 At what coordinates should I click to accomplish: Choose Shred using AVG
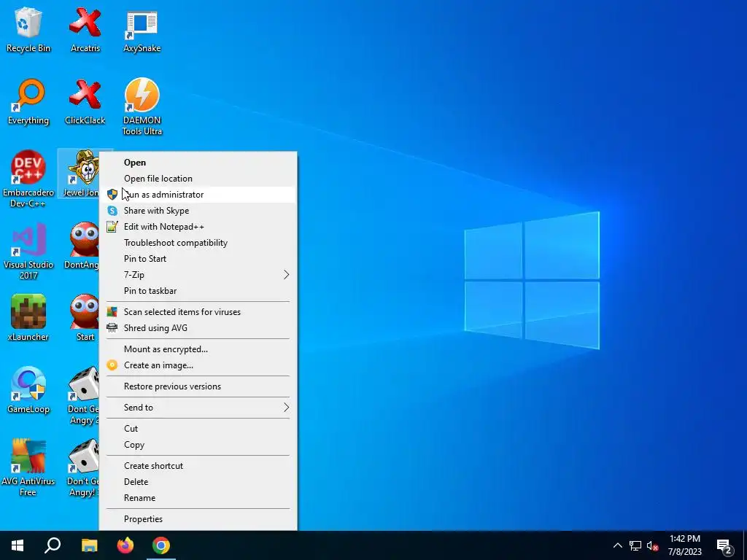[x=198, y=328]
